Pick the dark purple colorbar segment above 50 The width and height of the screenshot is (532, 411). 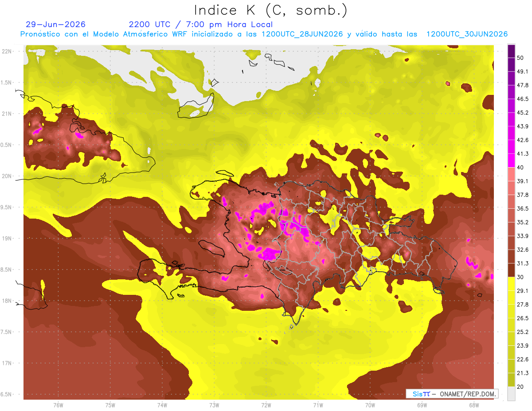click(x=511, y=51)
